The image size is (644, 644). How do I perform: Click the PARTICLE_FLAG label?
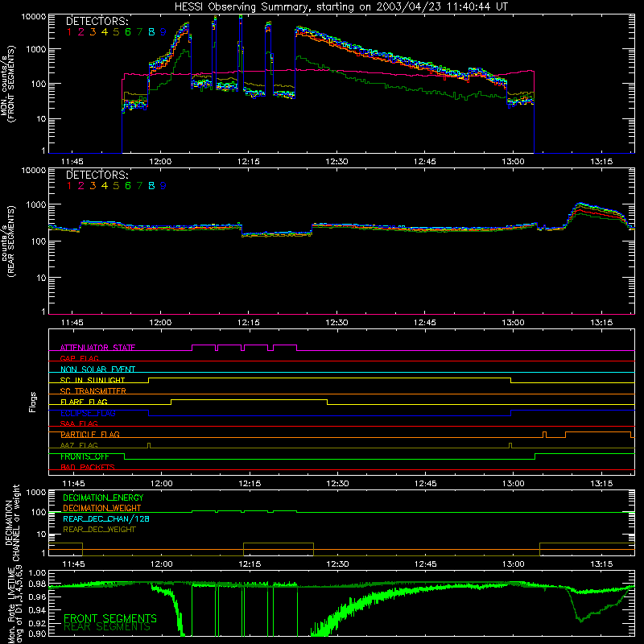[90, 435]
